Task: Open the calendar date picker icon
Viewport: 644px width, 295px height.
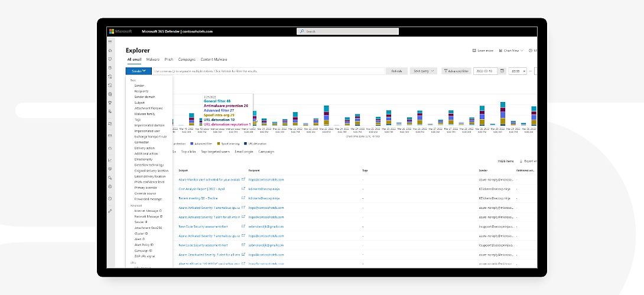Action: 502,71
